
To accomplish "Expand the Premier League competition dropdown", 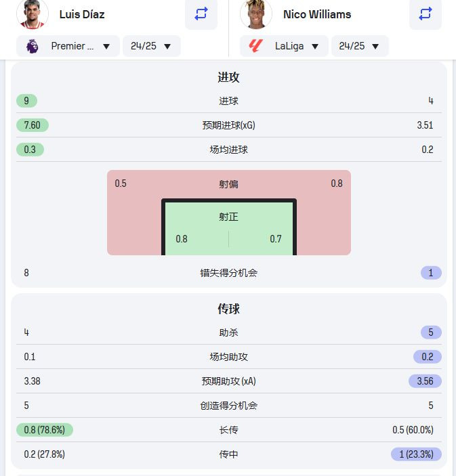I will 68,46.
